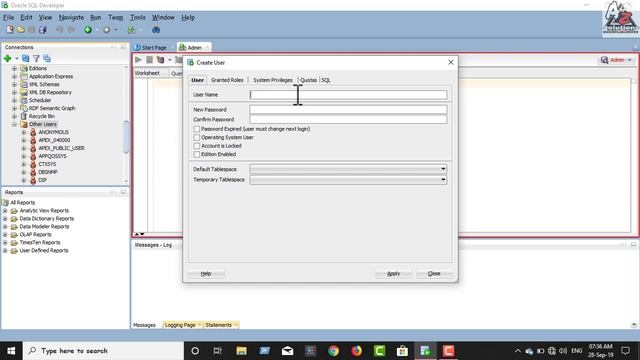The image size is (640, 360).
Task: Click the Recycle Bin node icon
Action: 24,116
